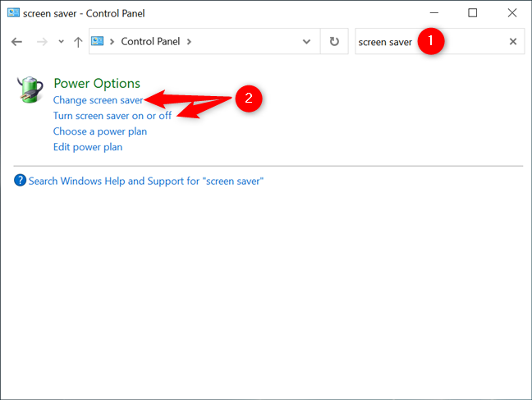Open Change screen saver link
Viewport: 532px width, 400px height.
pyautogui.click(x=98, y=100)
